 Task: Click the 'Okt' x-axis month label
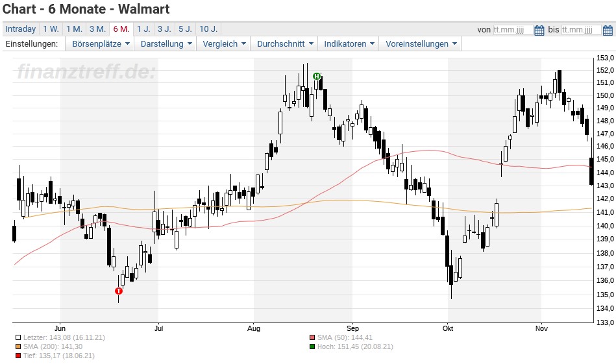448,328
